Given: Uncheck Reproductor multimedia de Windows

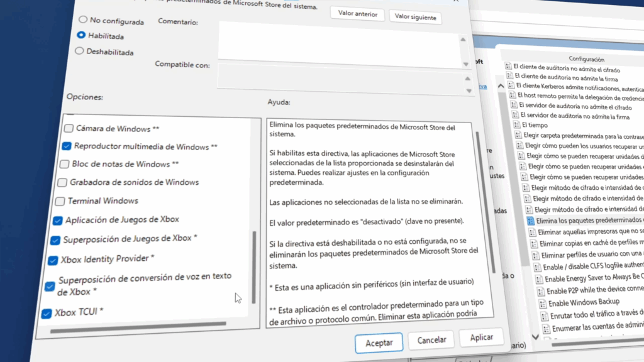Looking at the screenshot, I should click(x=67, y=146).
